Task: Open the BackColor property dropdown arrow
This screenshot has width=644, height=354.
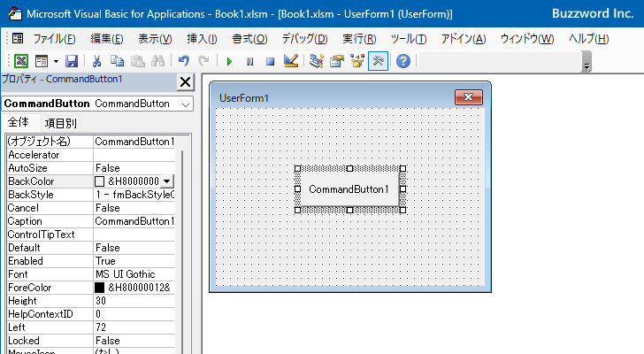Action: [167, 181]
